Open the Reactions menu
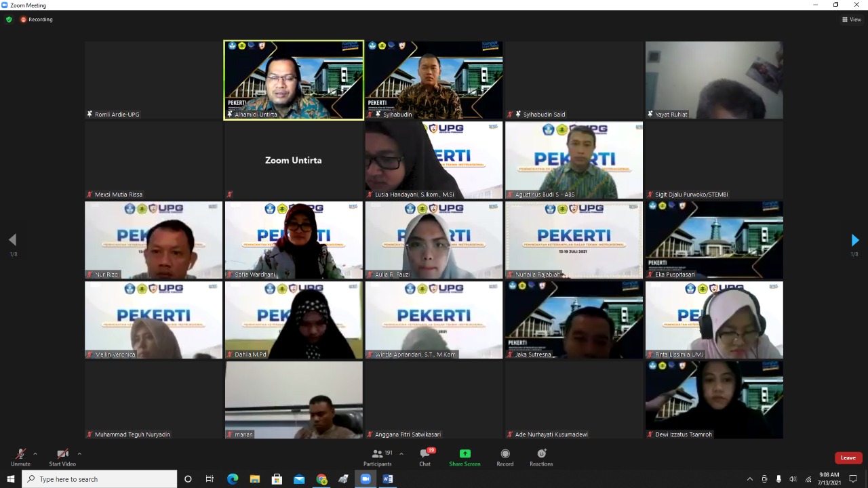This screenshot has height=488, width=868. 541,457
